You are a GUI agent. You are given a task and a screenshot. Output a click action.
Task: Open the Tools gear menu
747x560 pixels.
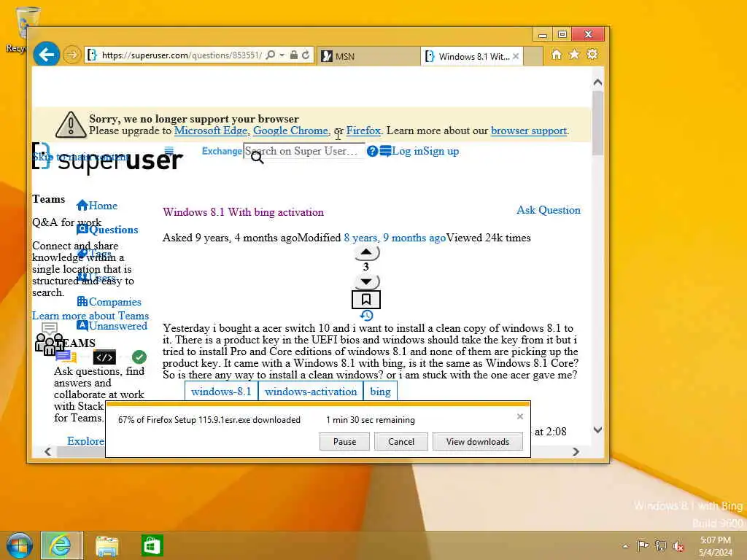point(592,54)
